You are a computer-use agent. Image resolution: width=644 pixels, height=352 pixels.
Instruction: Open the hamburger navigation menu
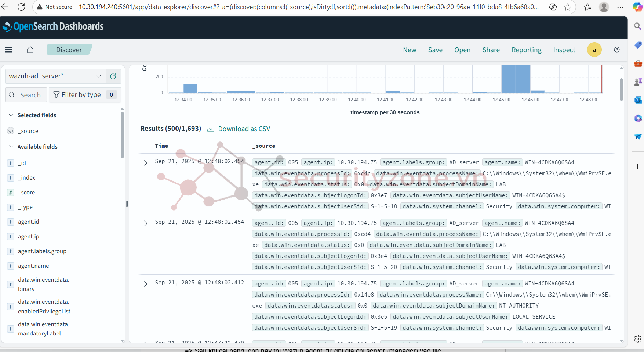click(8, 50)
